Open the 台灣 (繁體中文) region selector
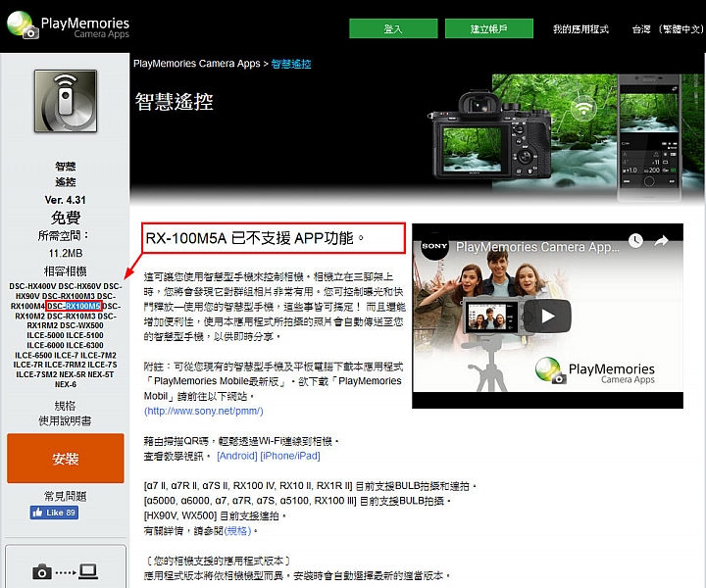The width and height of the screenshot is (706, 588). (x=668, y=29)
